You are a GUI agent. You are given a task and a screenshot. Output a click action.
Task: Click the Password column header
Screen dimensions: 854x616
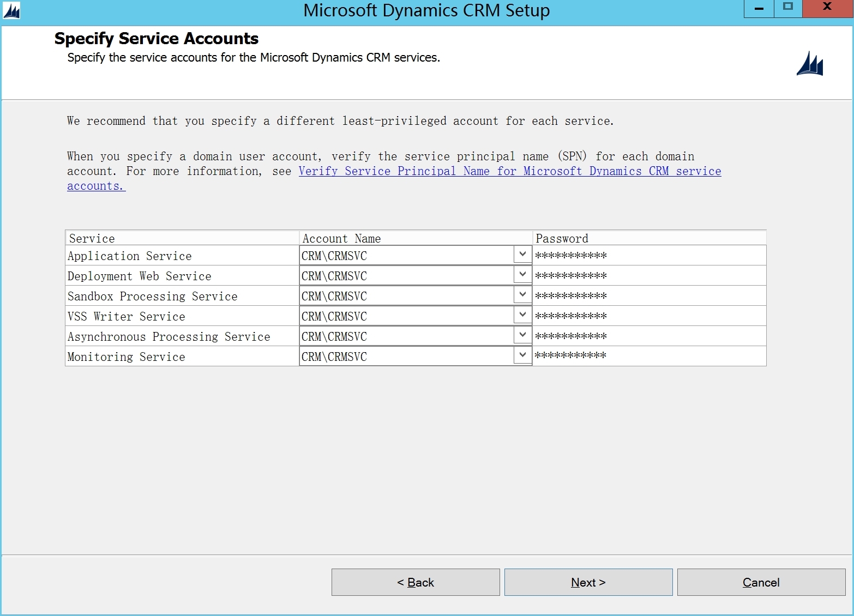pos(649,238)
